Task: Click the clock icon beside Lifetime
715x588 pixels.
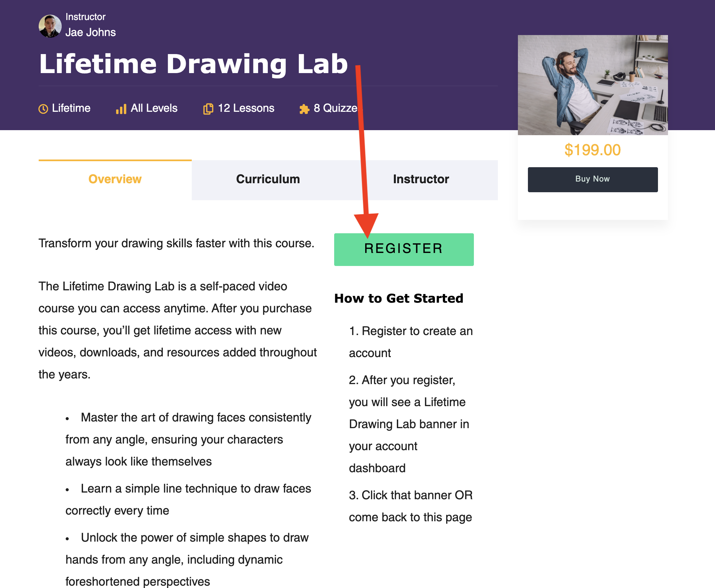Action: point(43,108)
